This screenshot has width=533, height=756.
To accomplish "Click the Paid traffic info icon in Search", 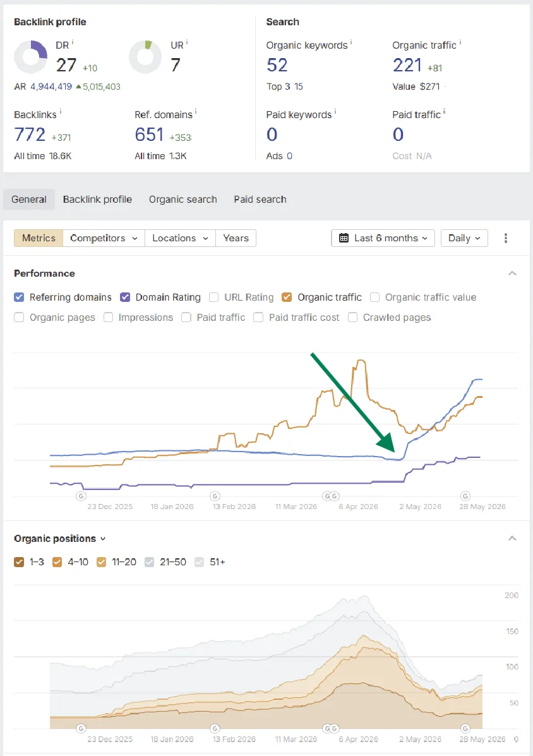I will pos(445,112).
